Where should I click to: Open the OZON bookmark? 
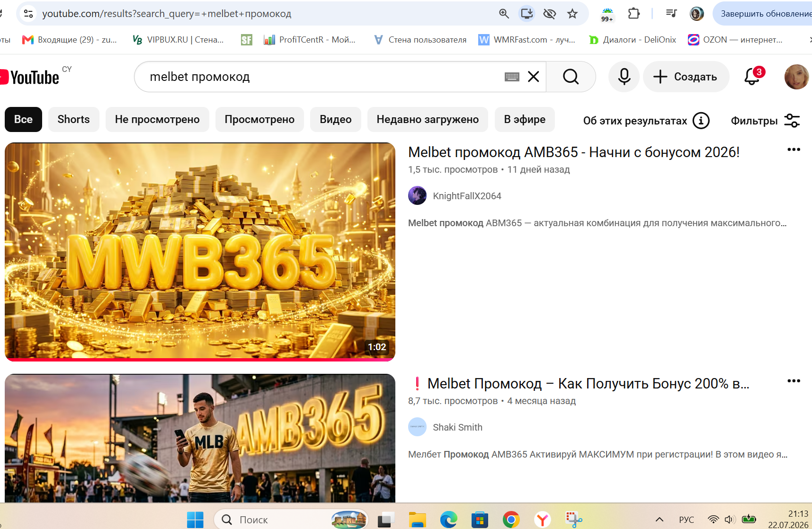(x=735, y=40)
